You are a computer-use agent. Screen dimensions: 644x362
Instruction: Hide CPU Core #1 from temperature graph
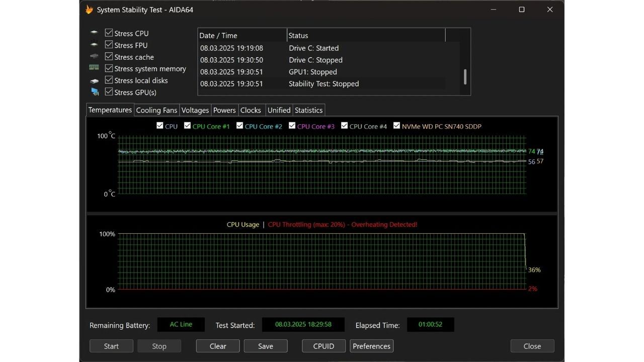(x=187, y=126)
